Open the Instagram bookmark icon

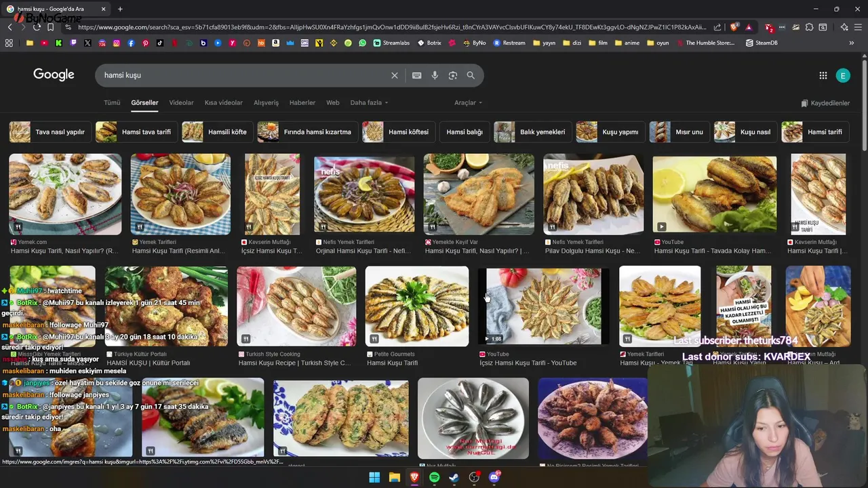point(117,43)
